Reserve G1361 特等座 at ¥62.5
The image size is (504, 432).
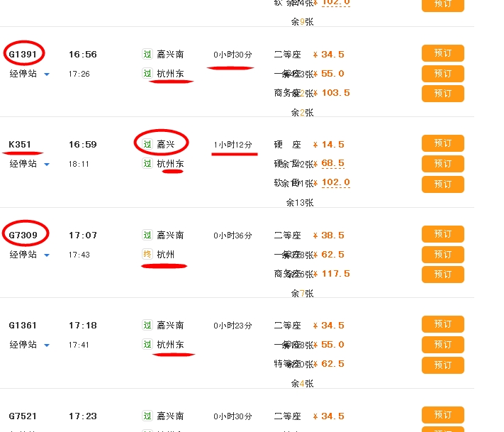coord(442,365)
